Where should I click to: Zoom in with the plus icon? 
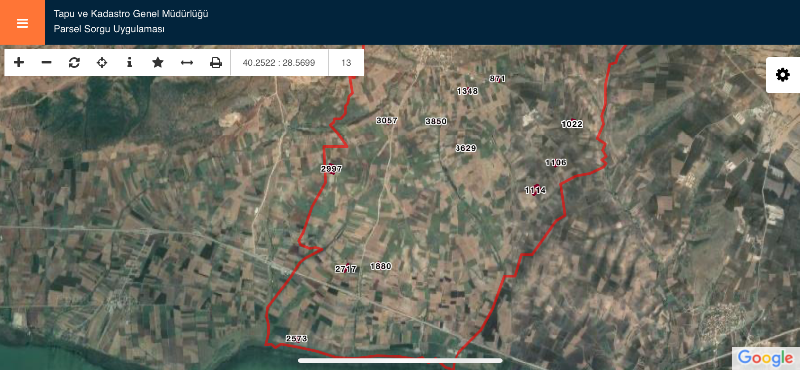pos(19,62)
